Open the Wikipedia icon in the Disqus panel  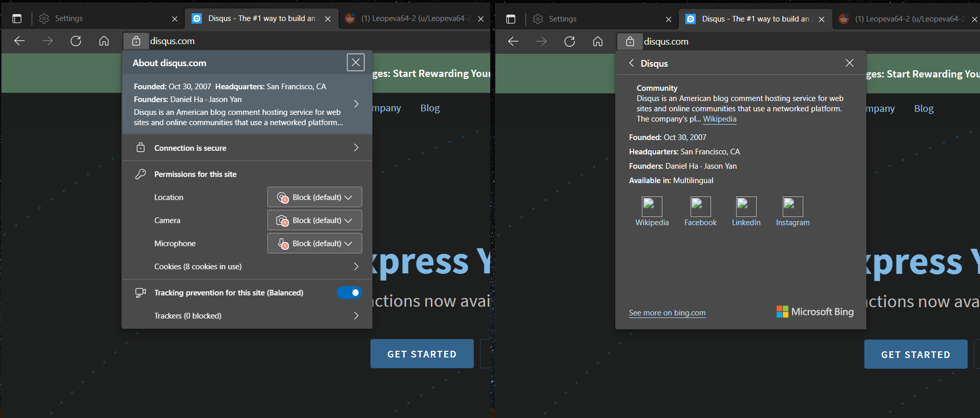pos(652,207)
